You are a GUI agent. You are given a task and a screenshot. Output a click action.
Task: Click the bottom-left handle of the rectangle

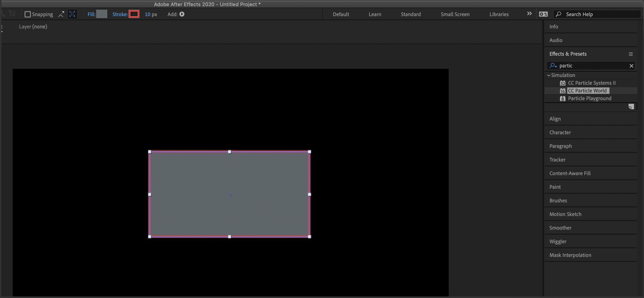point(150,237)
